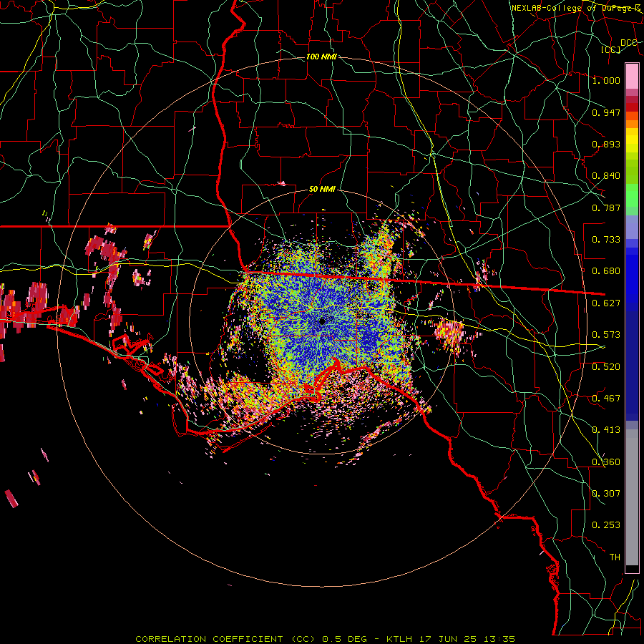Click the NEXLAB-College of DuPage credit text
Image resolution: width=644 pixels, height=644 pixels.
(x=576, y=8)
